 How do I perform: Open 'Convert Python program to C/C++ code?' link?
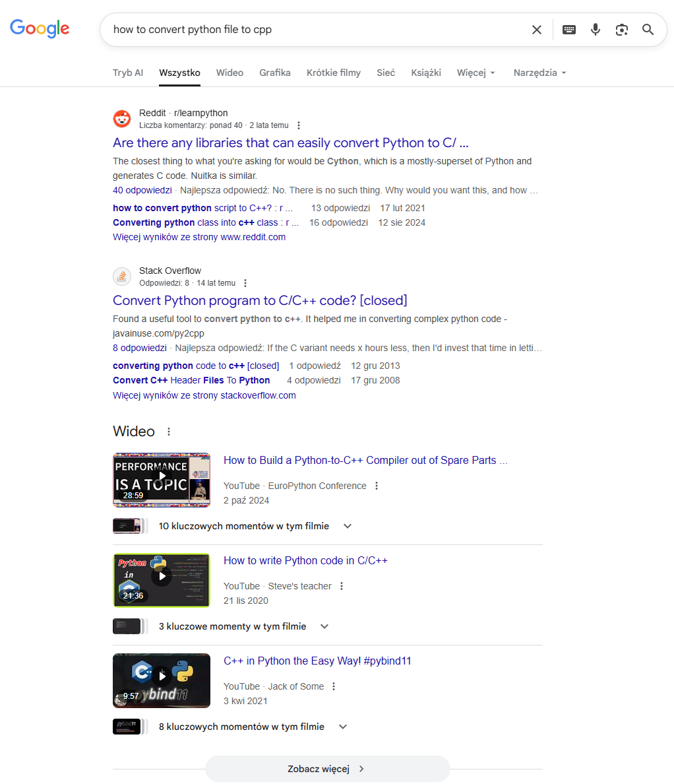(x=260, y=301)
